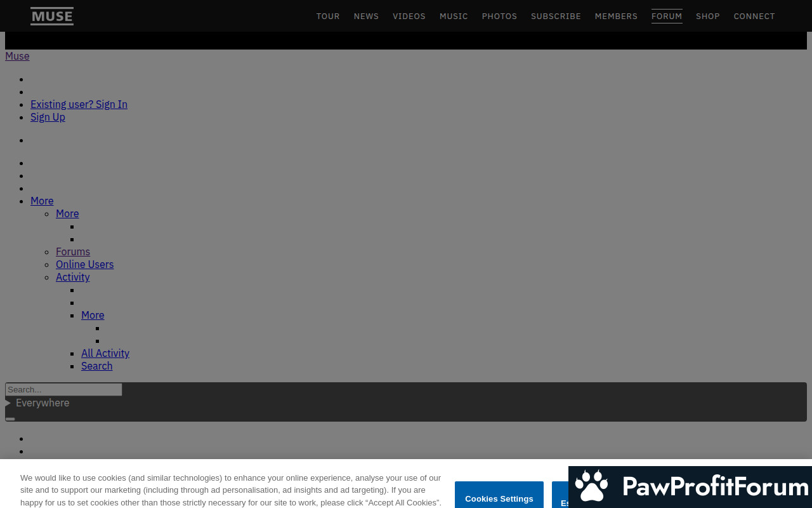Screen dimensions: 812x508
Task: Click the Forums link in list
Action: tap(73, 252)
